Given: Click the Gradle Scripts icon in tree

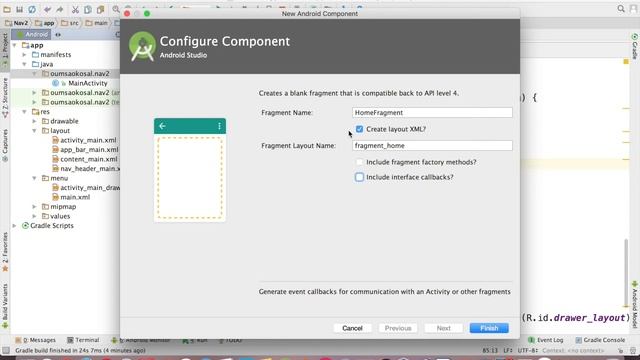Looking at the screenshot, I should click(25, 225).
